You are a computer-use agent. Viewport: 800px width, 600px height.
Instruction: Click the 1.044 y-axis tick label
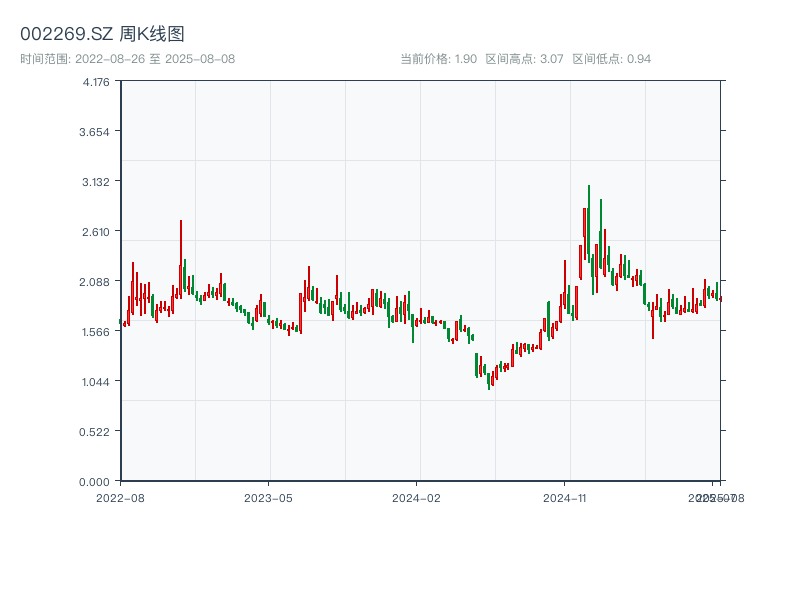tap(96, 381)
